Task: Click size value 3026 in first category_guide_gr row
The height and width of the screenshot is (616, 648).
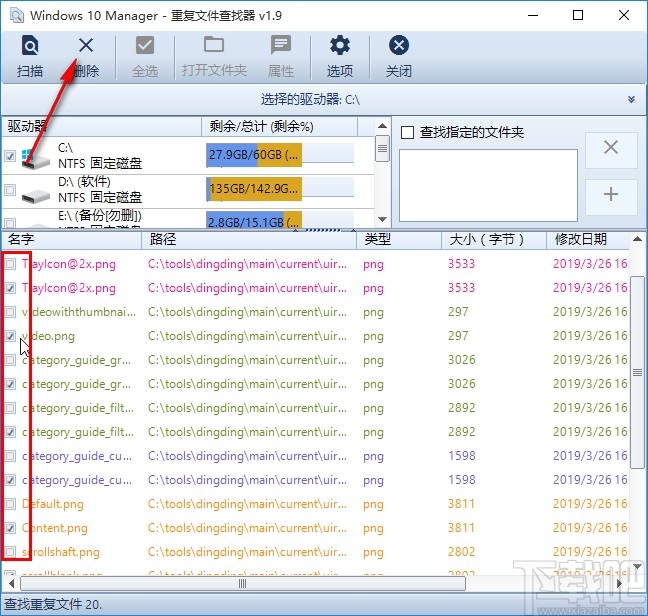Action: pos(462,360)
